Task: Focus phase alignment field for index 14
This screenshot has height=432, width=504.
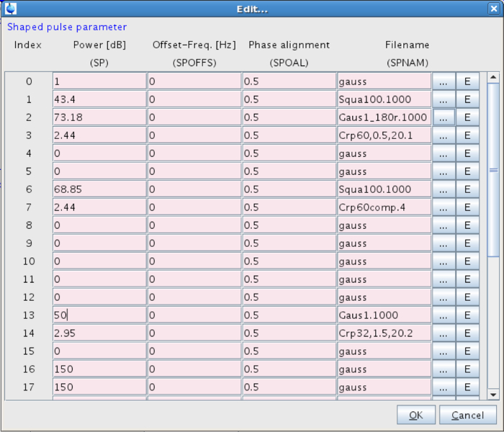Action: [x=289, y=333]
